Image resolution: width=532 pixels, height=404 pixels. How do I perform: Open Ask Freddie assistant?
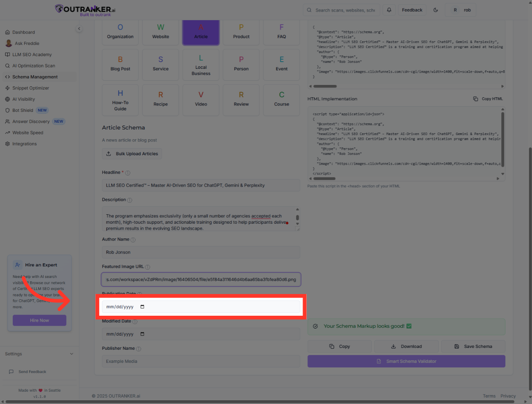tap(27, 43)
